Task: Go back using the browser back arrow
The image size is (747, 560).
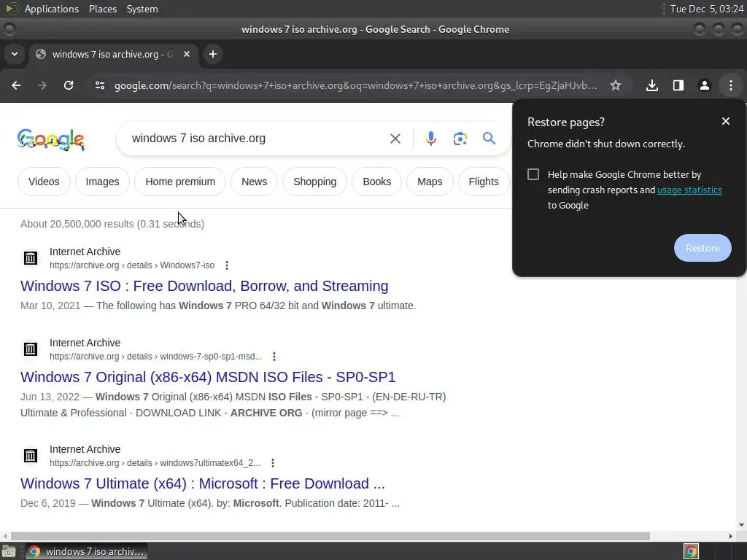Action: tap(16, 85)
